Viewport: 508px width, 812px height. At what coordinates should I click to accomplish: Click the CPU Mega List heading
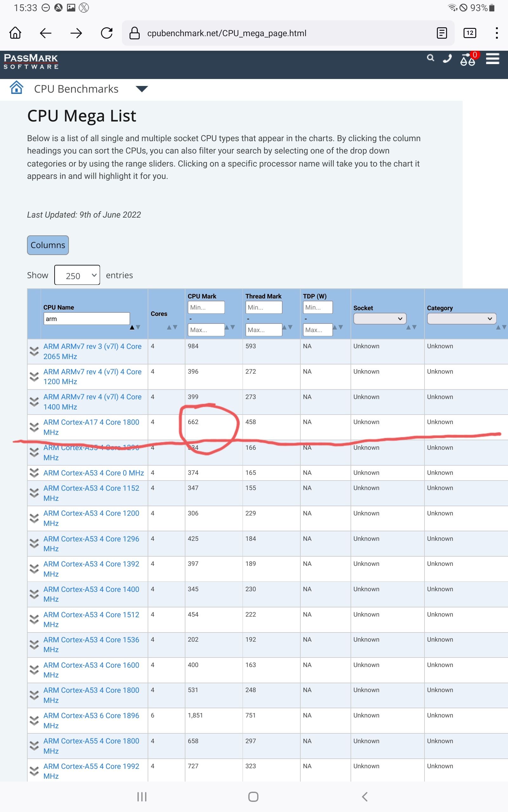click(82, 116)
